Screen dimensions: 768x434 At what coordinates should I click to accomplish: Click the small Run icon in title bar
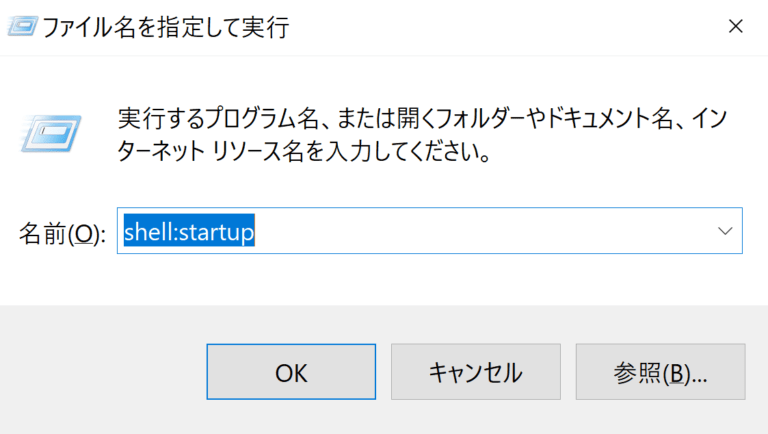point(20,27)
